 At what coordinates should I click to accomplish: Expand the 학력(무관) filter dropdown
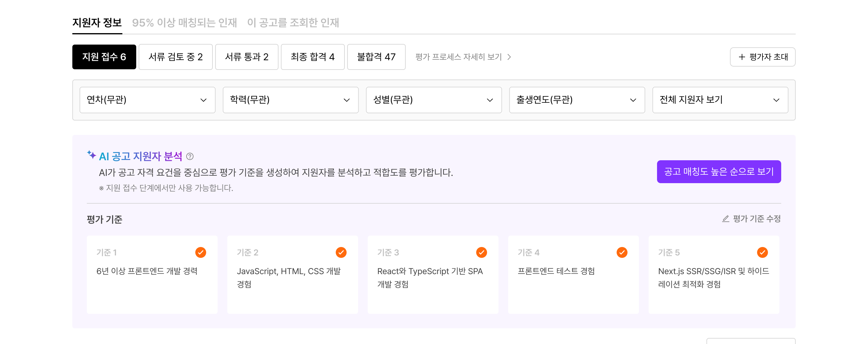tap(291, 100)
